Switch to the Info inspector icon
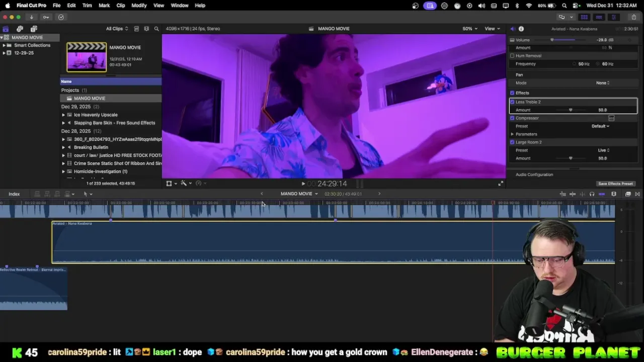The height and width of the screenshot is (362, 644). coord(521,29)
